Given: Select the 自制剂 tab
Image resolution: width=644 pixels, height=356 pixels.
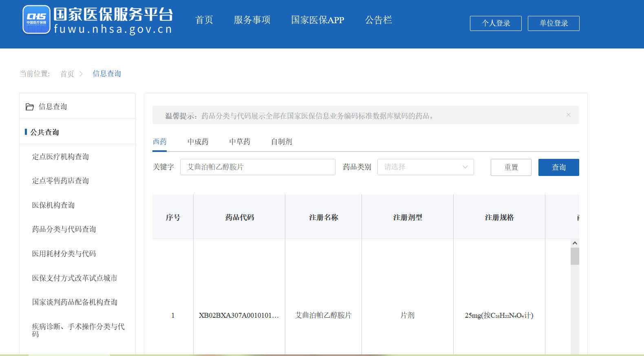Looking at the screenshot, I should pos(281,142).
